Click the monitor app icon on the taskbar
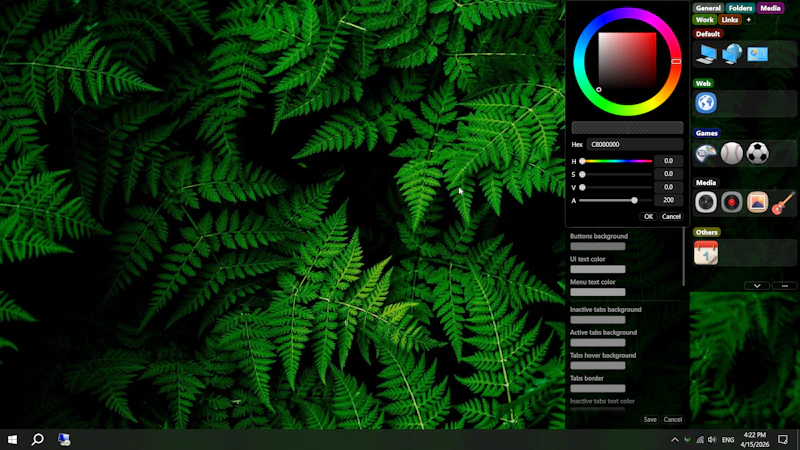Viewport: 800px width, 450px height. pos(64,439)
